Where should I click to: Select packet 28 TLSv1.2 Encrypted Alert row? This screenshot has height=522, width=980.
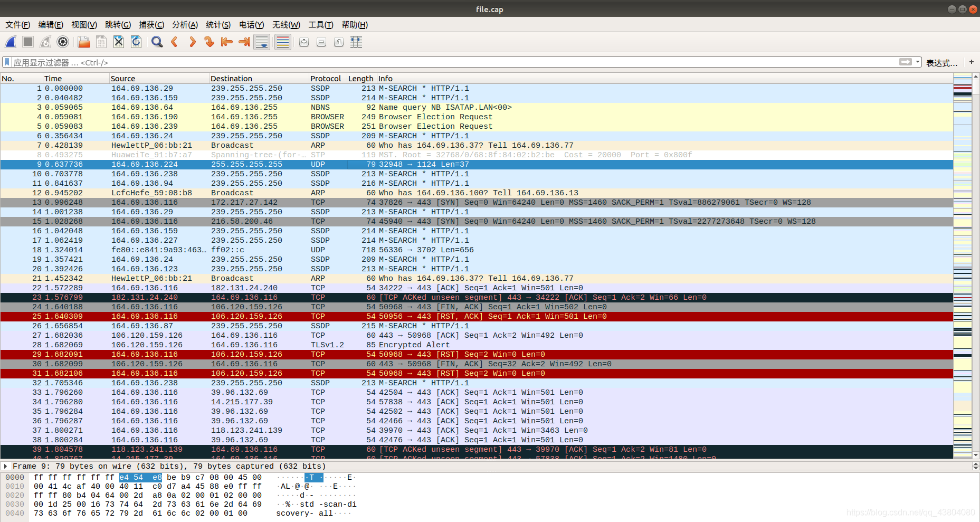pos(477,345)
